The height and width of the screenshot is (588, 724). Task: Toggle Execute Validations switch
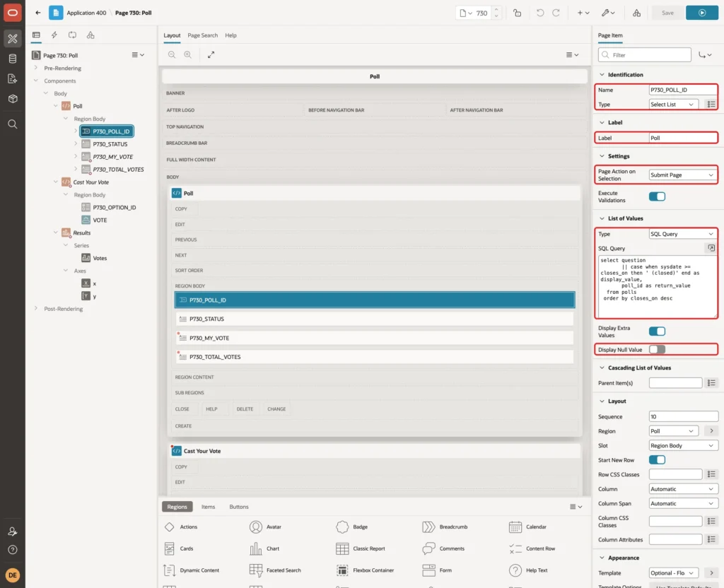657,196
